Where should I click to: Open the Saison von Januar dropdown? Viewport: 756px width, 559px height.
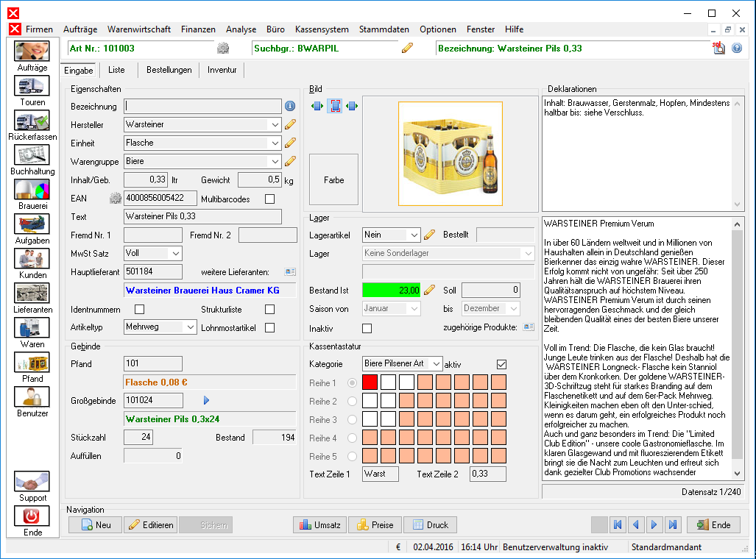click(414, 308)
